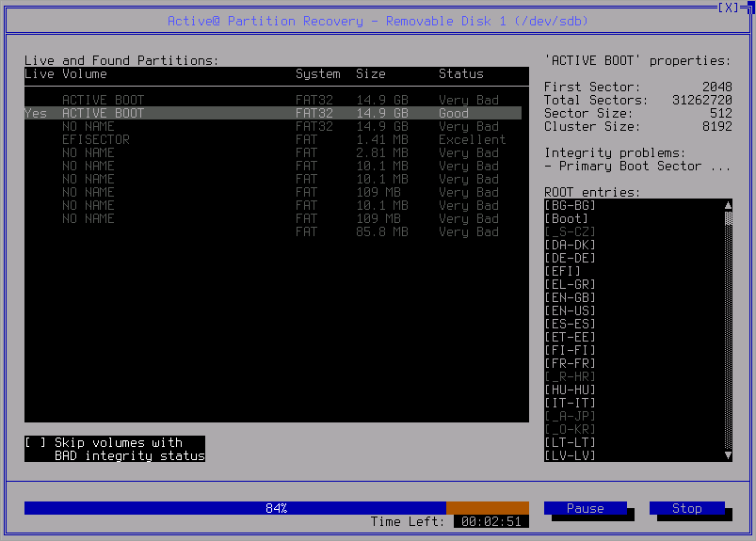Click the ROOT entries scrollbar down arrow
756x541 pixels.
click(728, 455)
